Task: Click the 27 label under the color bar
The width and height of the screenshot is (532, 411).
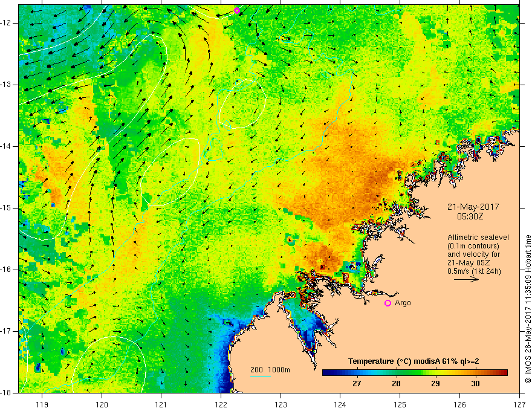Action: pos(357,383)
